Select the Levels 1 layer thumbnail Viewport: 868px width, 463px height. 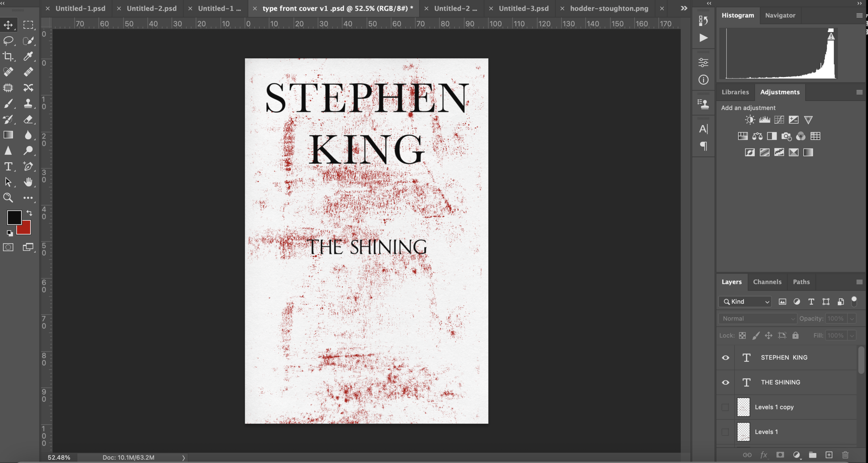click(743, 432)
